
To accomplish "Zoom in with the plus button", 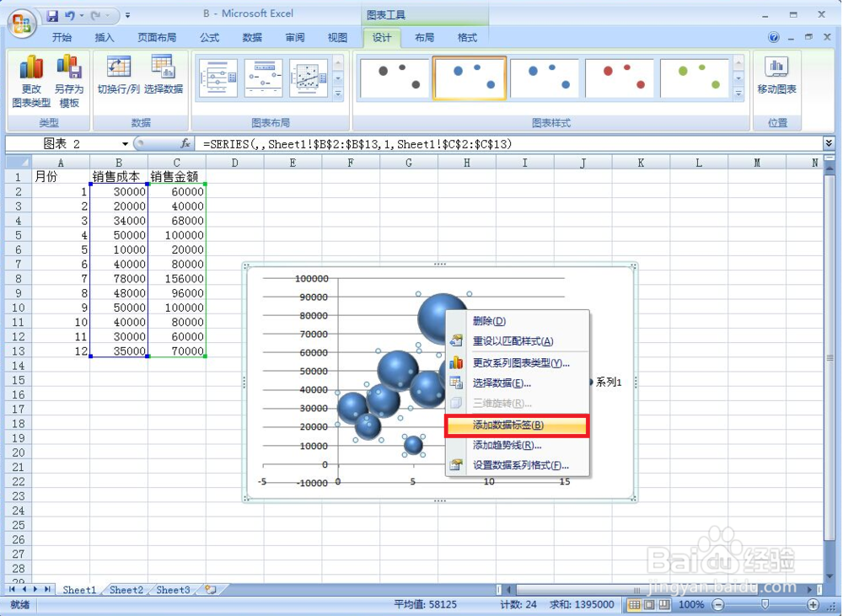I will click(813, 605).
